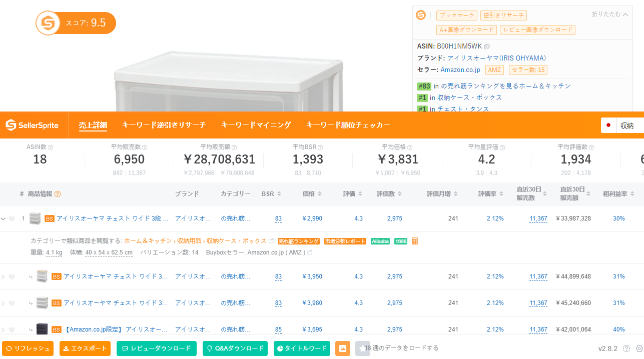This screenshot has width=644, height=359.
Task: Open external link icon after Amazon.co.jp ( AMZ )
Action: point(310,252)
